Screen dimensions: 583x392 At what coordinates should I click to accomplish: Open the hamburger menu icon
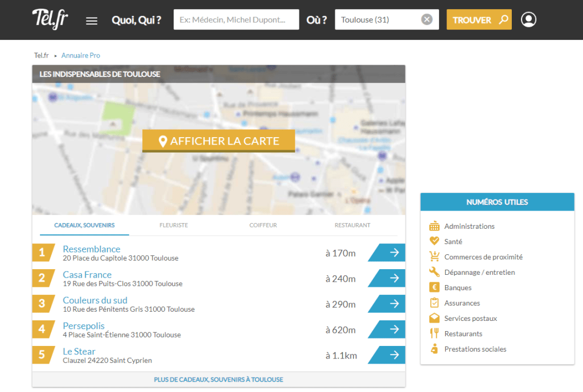pos(92,21)
